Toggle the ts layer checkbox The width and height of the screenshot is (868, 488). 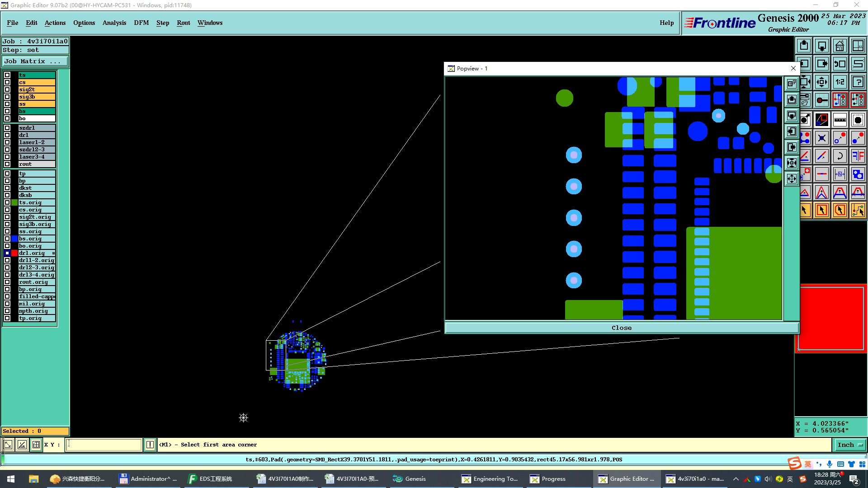(7, 75)
